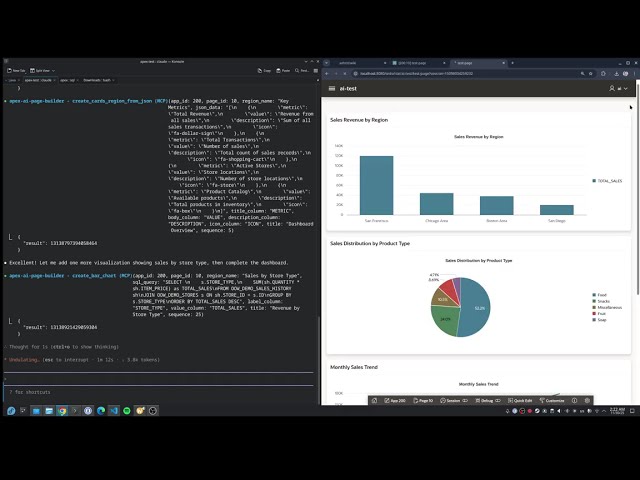Click the taskbar clock
Viewport: 640px width, 480px height.
(617, 411)
